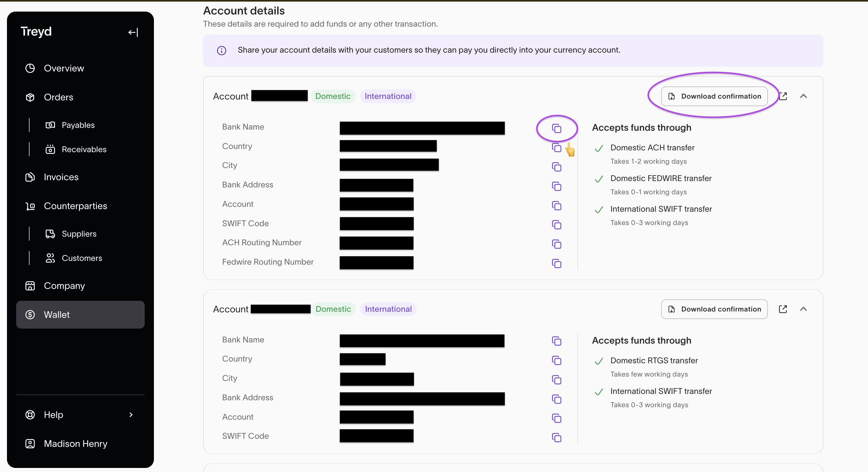Open Suppliers under Counterparties
Image resolution: width=868 pixels, height=472 pixels.
point(79,234)
